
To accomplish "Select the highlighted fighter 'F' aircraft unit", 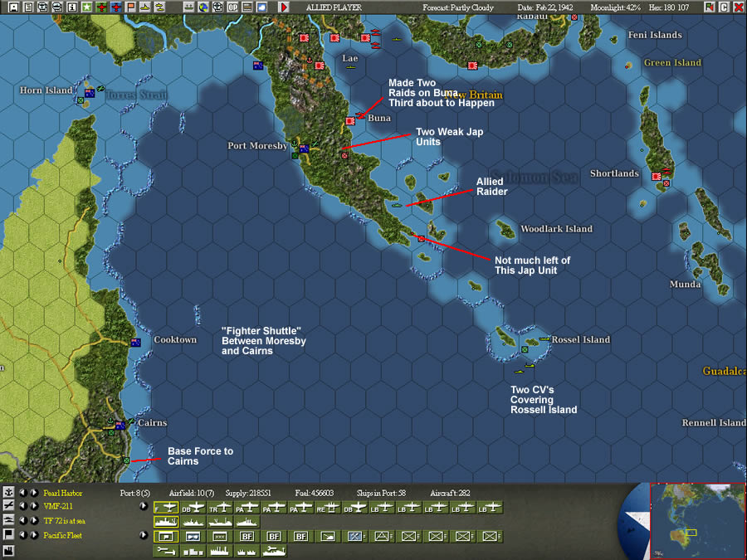I will pyautogui.click(x=166, y=508).
